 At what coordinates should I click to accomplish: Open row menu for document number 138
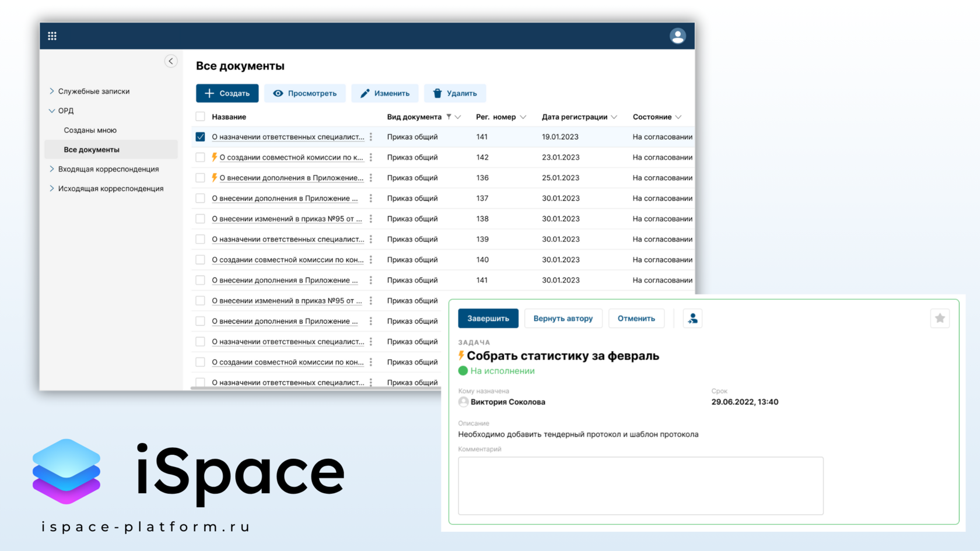coord(371,219)
